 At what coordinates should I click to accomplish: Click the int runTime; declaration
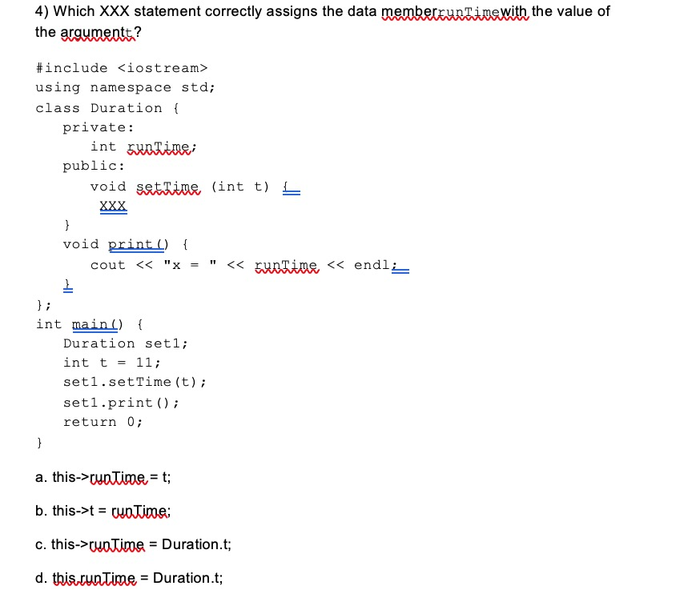[x=143, y=146]
